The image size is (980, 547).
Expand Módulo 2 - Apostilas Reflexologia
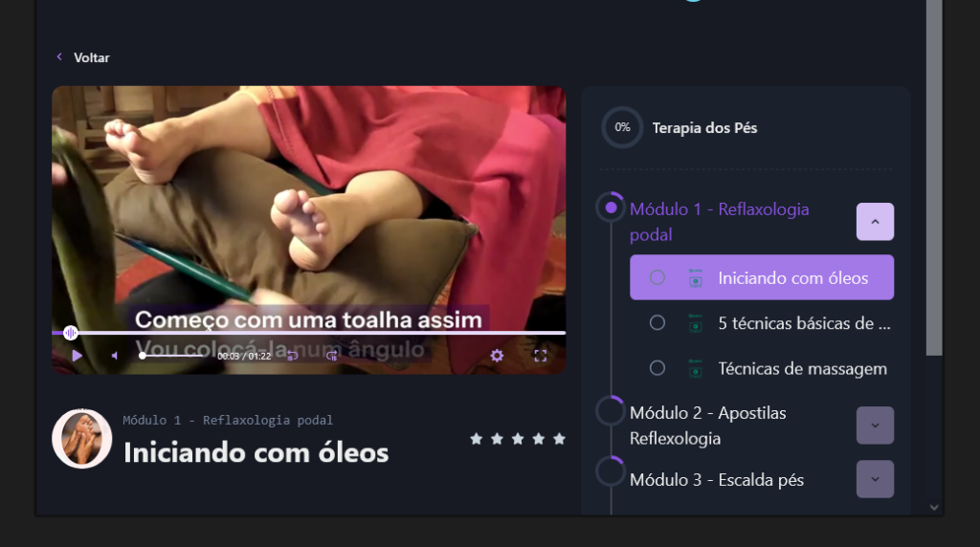(875, 426)
